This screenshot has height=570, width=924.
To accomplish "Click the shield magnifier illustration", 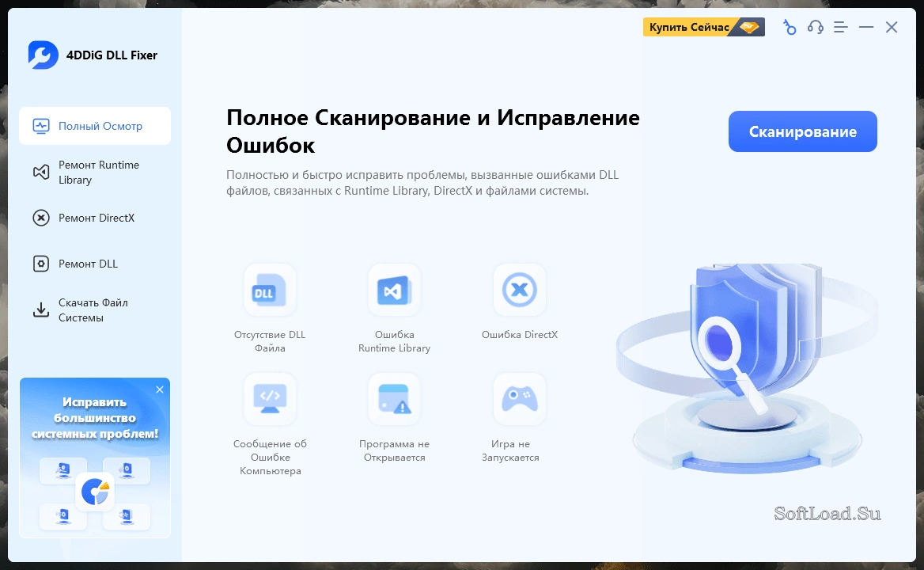I will 748,368.
